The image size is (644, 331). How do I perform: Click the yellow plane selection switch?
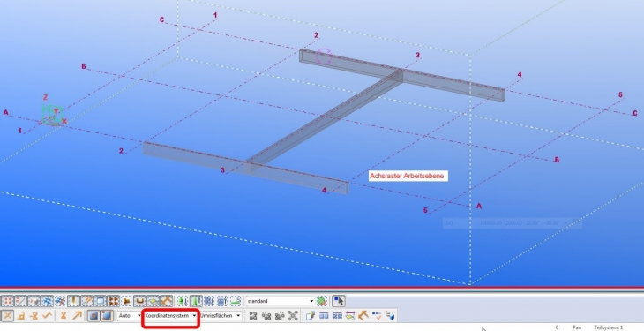click(x=154, y=301)
